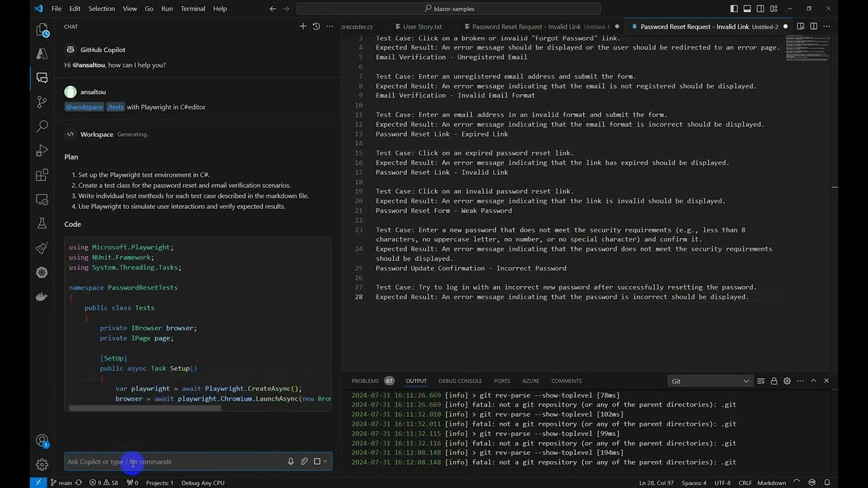The image size is (868, 488).
Task: Toggle bottom panel visibility
Action: coord(747,9)
